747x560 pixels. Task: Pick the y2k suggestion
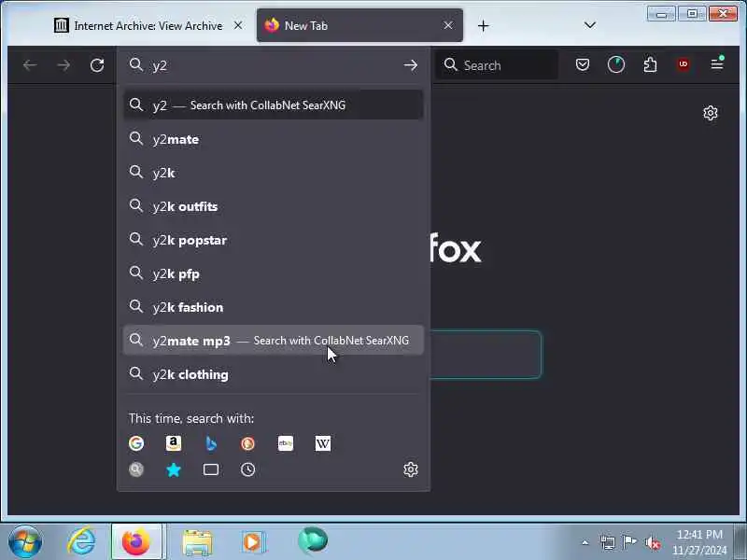coord(274,173)
